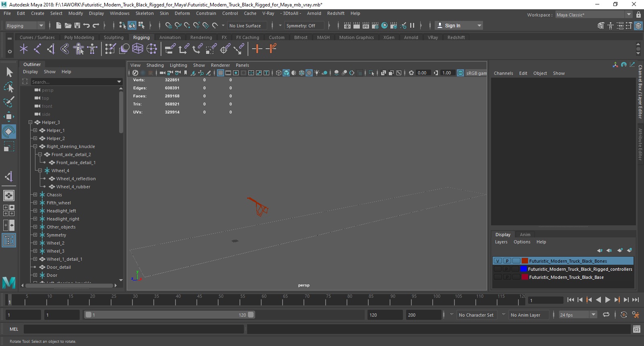Open the Rigging menu set dropdown
This screenshot has width=644, height=346.
[25, 25]
